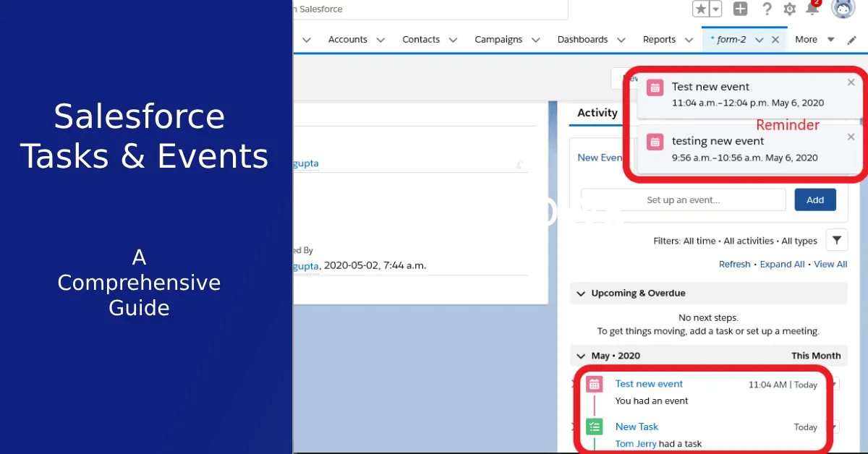Click the Favorites star icon
868x454 pixels.
[x=700, y=9]
